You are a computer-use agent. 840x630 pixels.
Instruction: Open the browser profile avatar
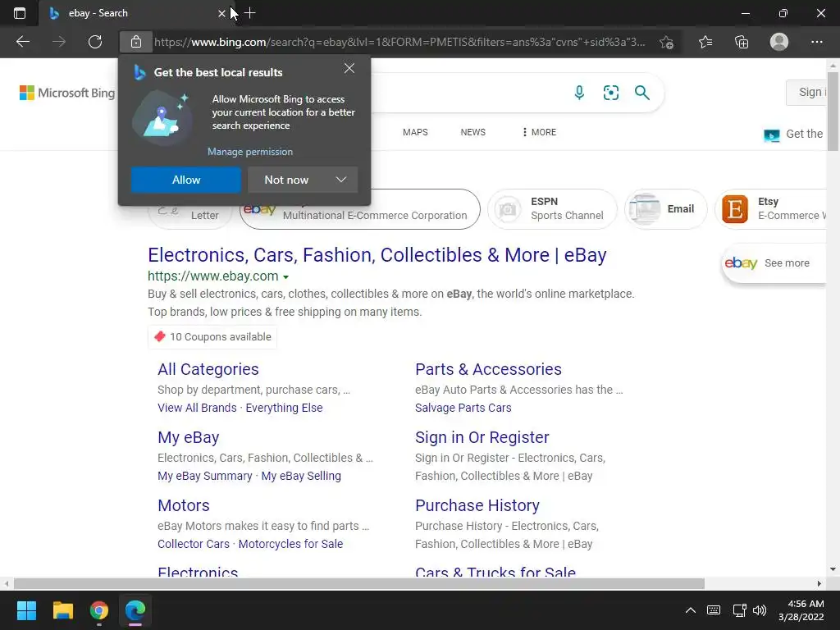pyautogui.click(x=779, y=42)
